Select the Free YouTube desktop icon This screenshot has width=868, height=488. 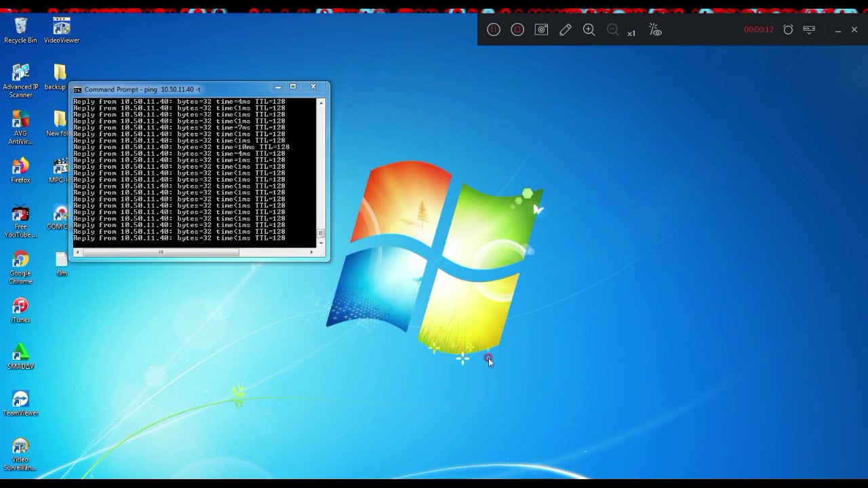[x=21, y=221]
